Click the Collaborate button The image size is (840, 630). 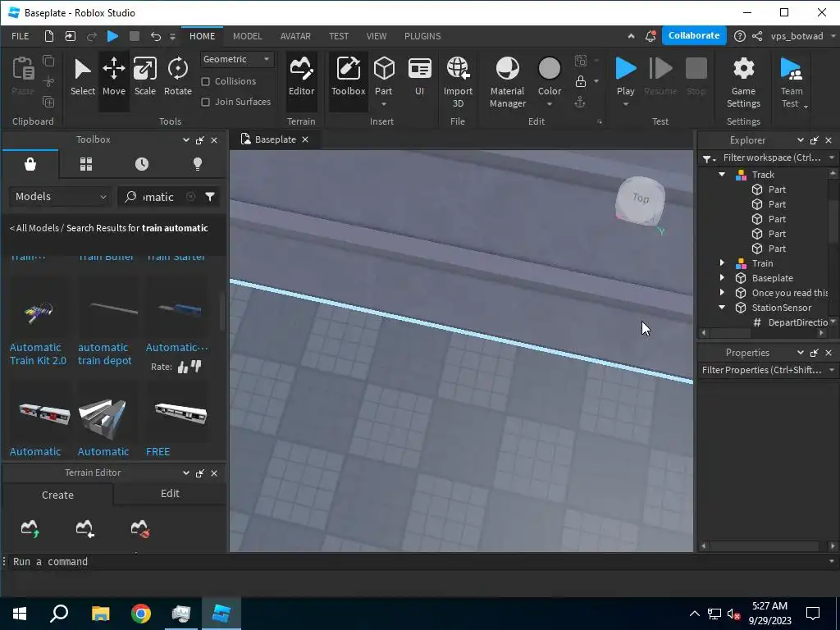(x=694, y=35)
